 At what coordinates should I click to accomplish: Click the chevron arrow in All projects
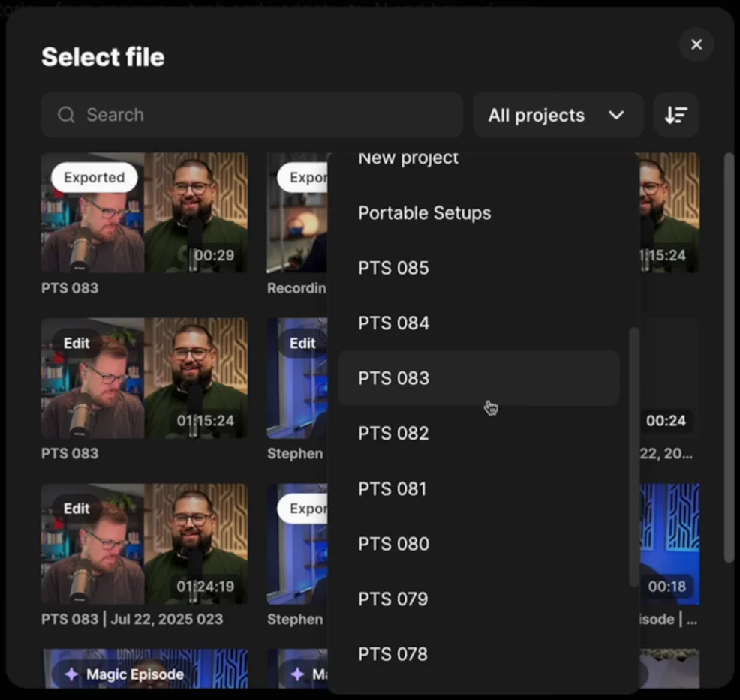pos(616,115)
